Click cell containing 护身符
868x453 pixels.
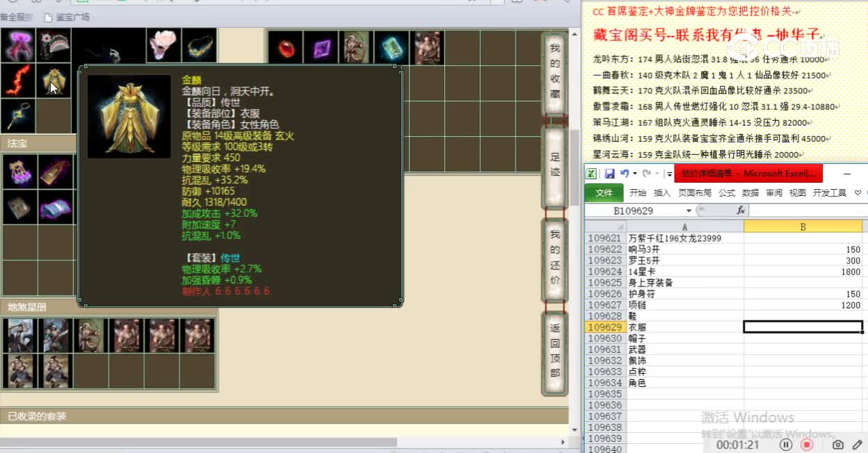(685, 294)
